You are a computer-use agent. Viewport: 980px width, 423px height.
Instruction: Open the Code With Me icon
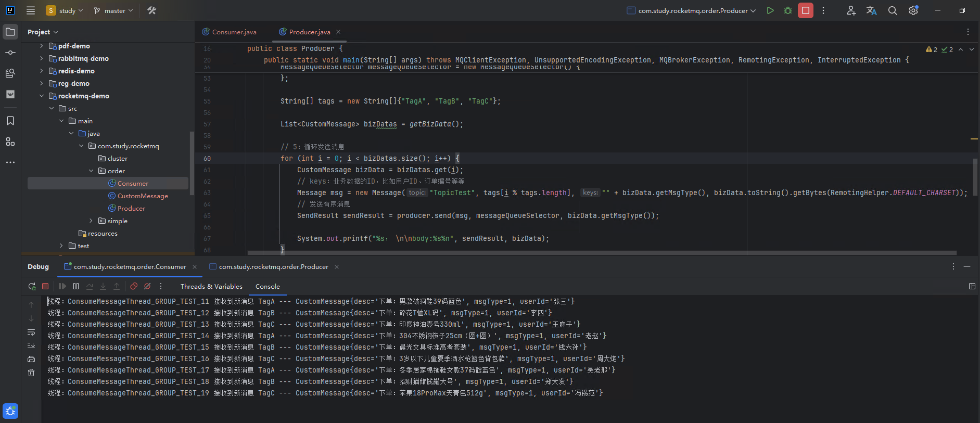[851, 10]
